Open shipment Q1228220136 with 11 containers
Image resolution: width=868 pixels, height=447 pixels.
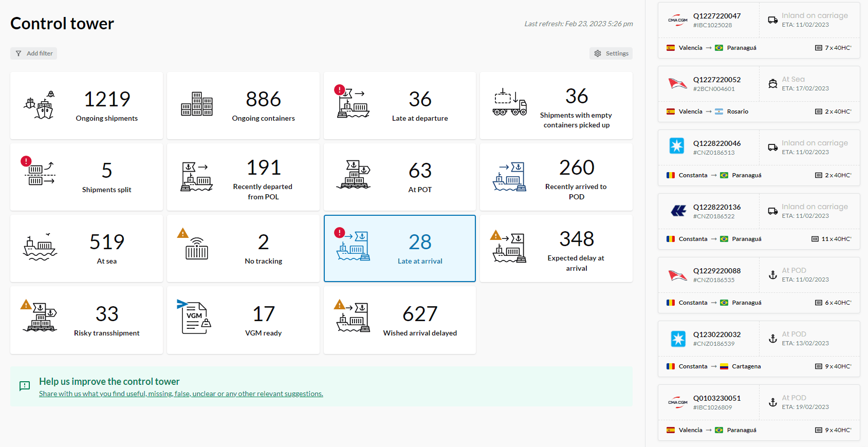tap(717, 207)
